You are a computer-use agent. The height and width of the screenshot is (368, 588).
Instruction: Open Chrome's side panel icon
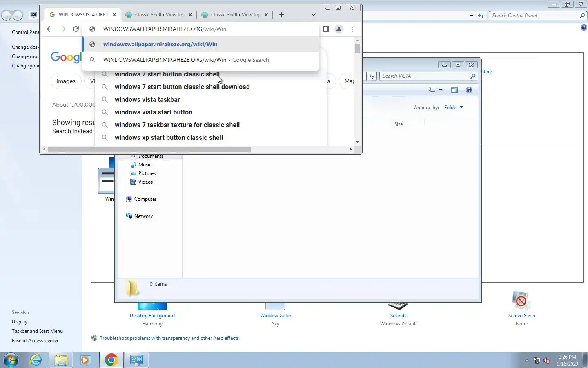325,29
